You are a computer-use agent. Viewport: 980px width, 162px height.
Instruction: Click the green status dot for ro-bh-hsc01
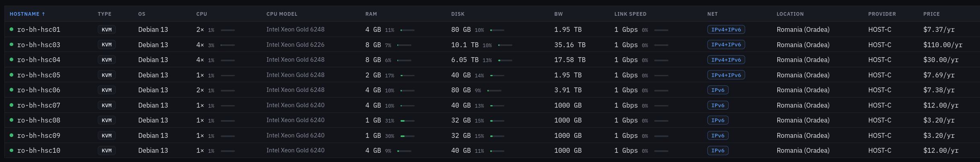pyautogui.click(x=12, y=29)
